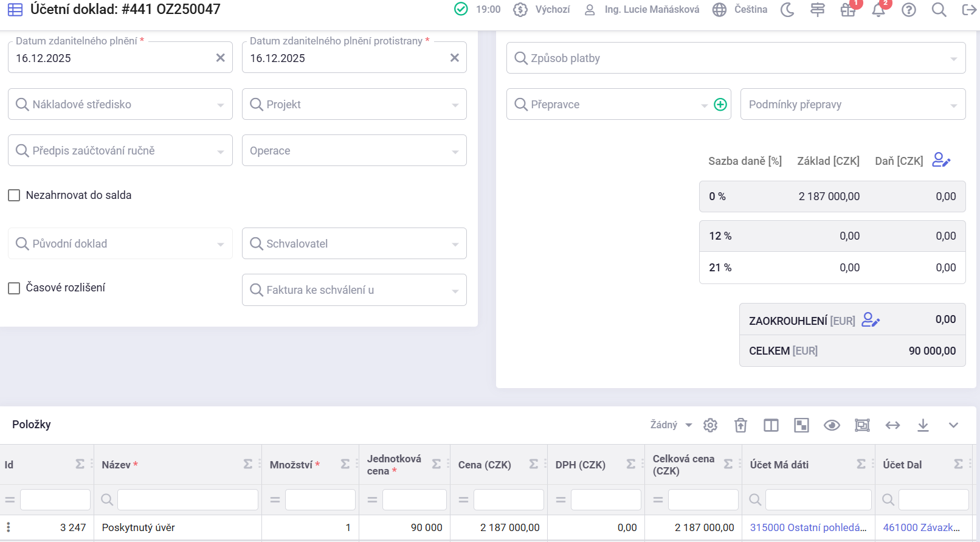Expand the Nákladové středisko dropdown
Screen dimensions: 980x542
coord(120,105)
